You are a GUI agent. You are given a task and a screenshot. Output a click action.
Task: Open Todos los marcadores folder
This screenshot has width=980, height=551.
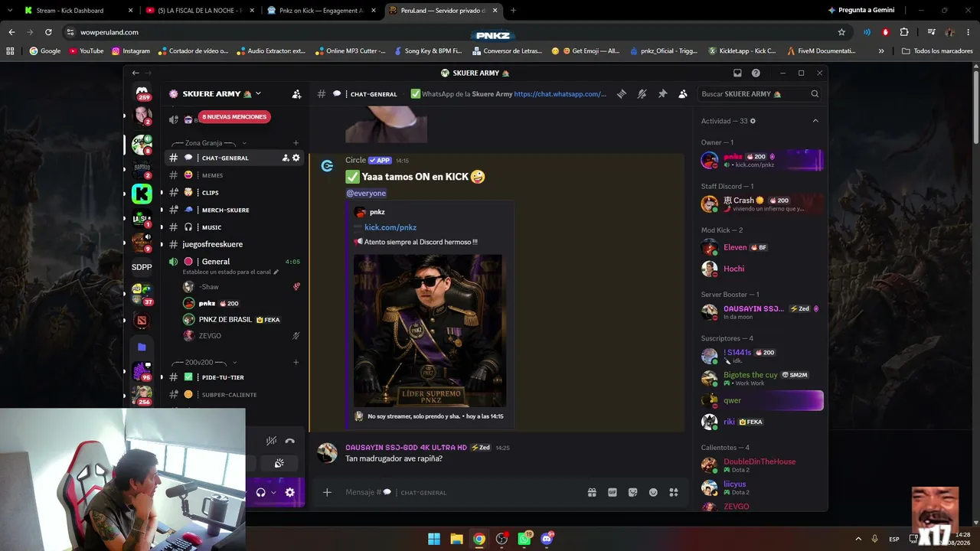937,51
